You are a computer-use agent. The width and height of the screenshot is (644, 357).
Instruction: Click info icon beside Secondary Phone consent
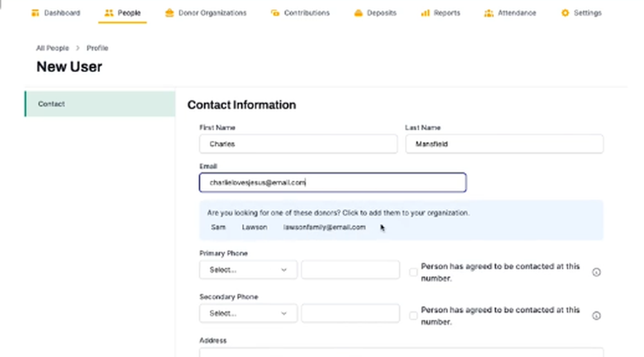596,316
